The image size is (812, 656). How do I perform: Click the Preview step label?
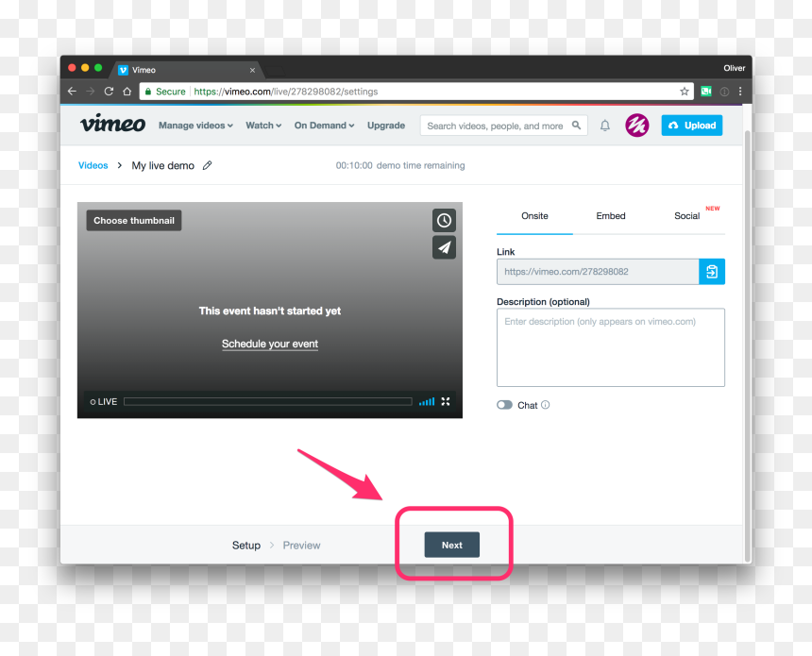pyautogui.click(x=301, y=546)
